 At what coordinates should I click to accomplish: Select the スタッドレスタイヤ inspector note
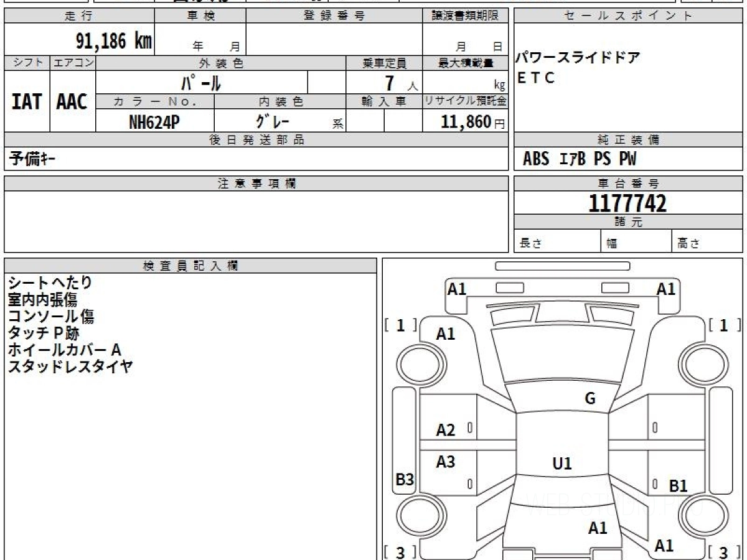70,366
